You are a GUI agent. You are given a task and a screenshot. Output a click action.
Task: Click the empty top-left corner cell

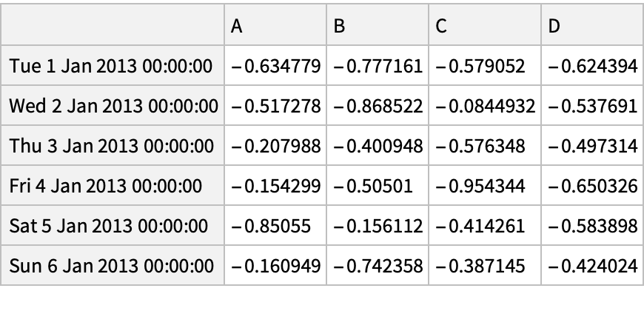(x=113, y=27)
